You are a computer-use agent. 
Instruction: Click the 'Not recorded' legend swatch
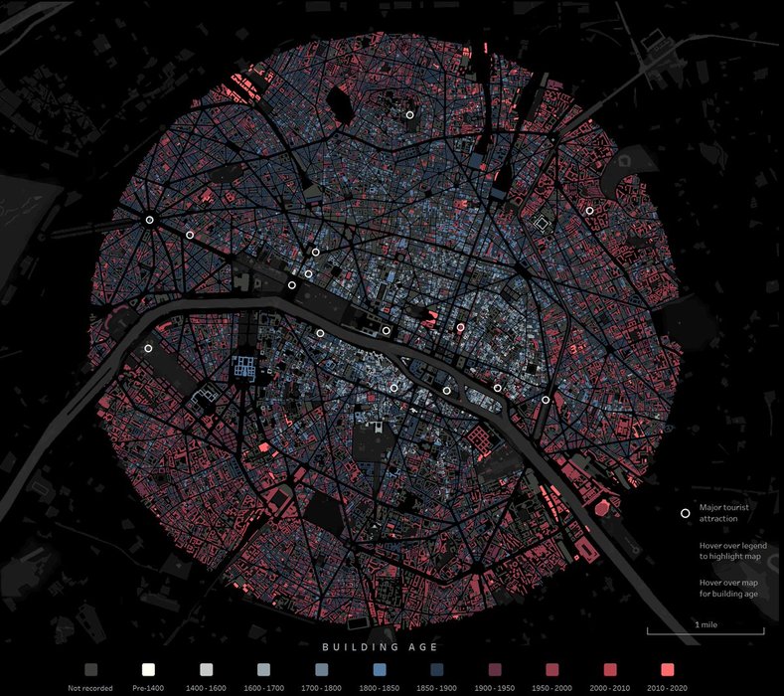[90, 669]
